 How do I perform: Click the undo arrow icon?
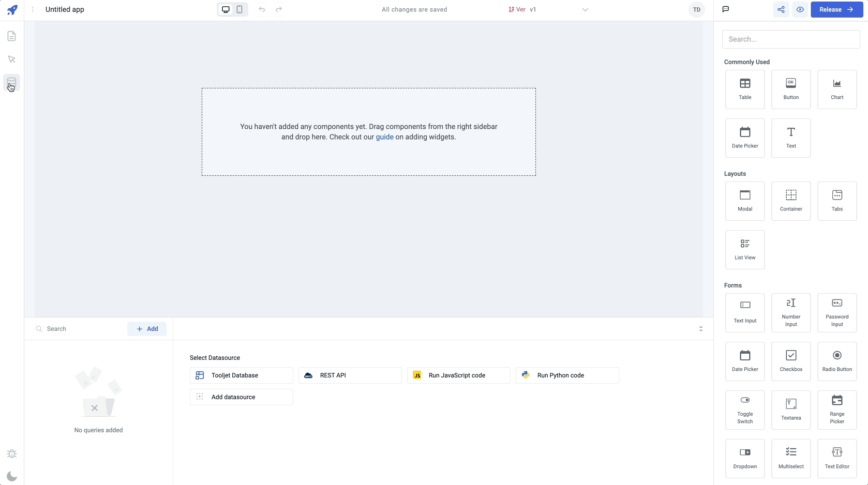(x=262, y=9)
